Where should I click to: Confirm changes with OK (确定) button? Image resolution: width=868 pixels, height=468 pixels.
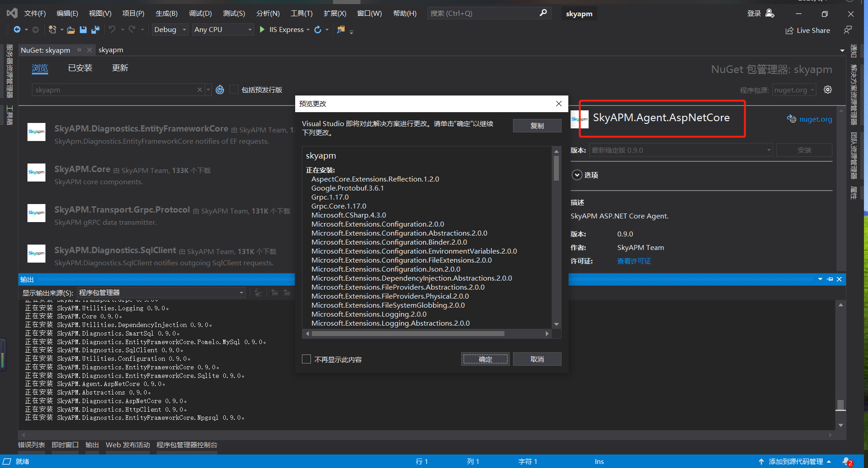pyautogui.click(x=485, y=359)
